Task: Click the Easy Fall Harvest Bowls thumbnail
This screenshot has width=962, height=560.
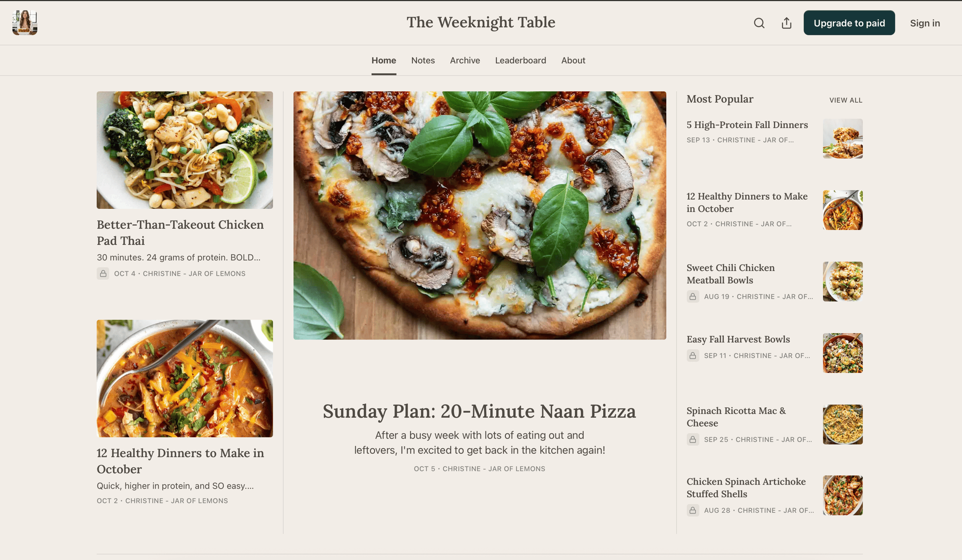Action: (843, 353)
